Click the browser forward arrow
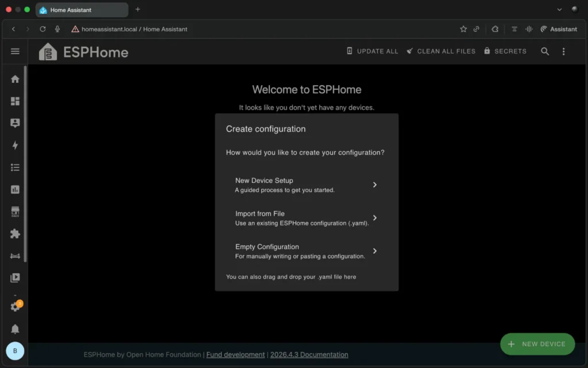The height and width of the screenshot is (368, 588). pos(28,29)
